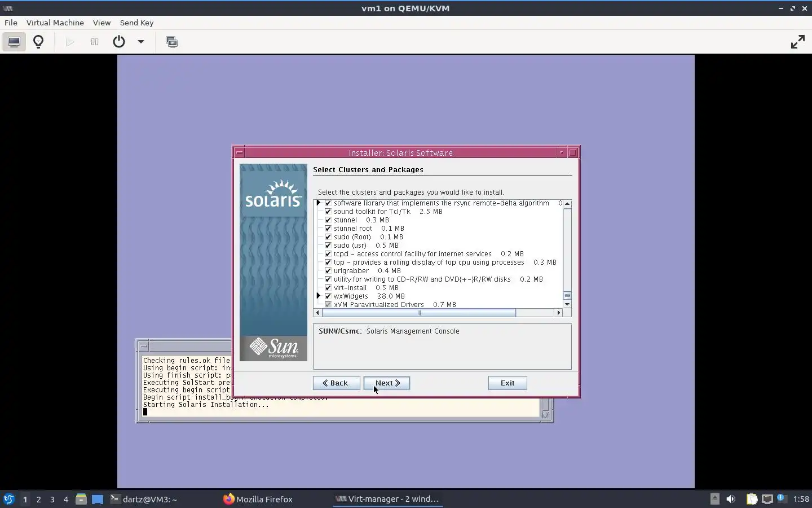Open the shutdown options dropdown arrow

(x=141, y=42)
